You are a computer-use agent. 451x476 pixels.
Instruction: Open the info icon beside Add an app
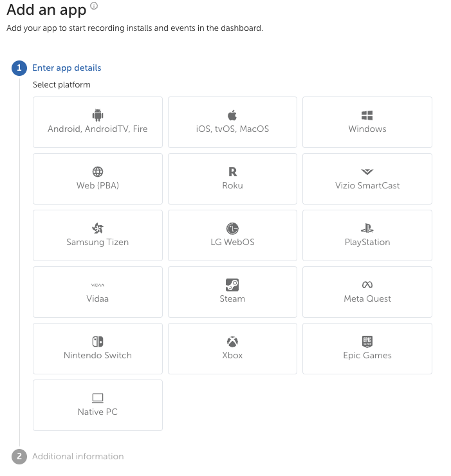[94, 6]
